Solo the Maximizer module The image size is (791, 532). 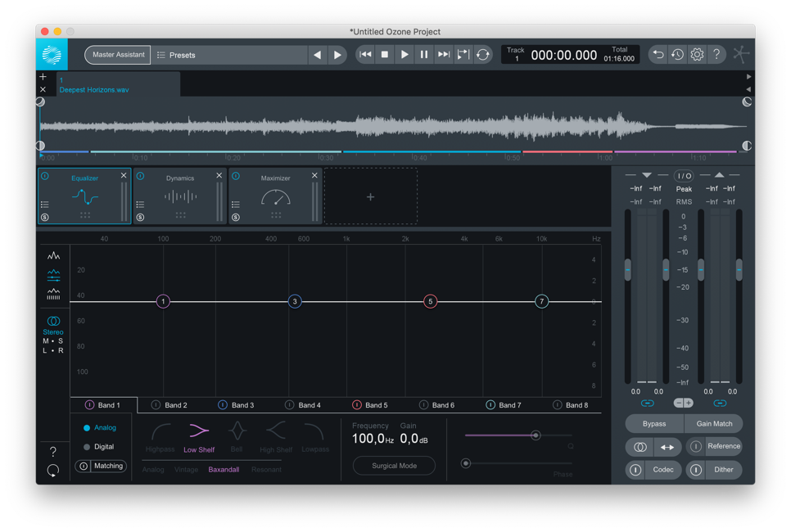(236, 218)
